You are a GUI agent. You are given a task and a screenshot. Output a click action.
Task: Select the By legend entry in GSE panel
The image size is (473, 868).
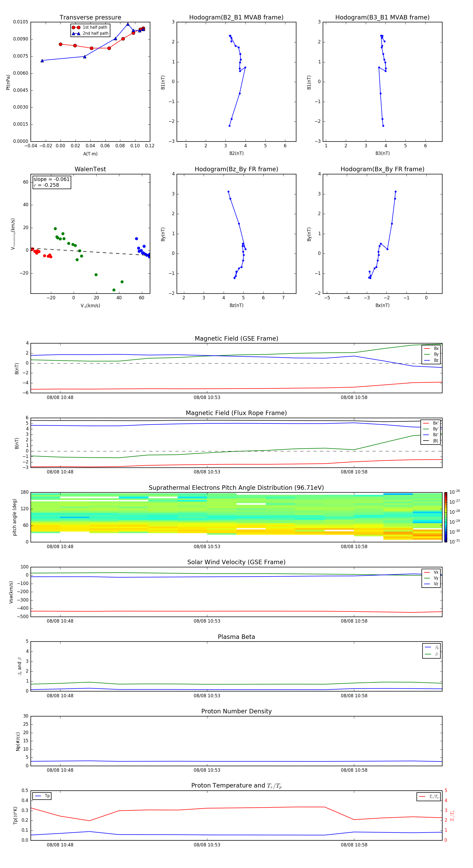coord(431,354)
